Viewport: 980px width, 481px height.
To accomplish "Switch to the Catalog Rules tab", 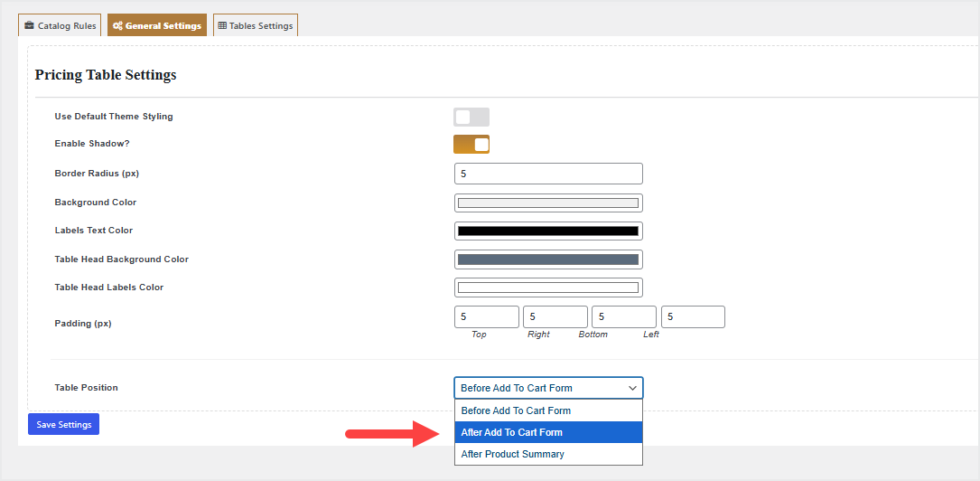I will tap(60, 26).
